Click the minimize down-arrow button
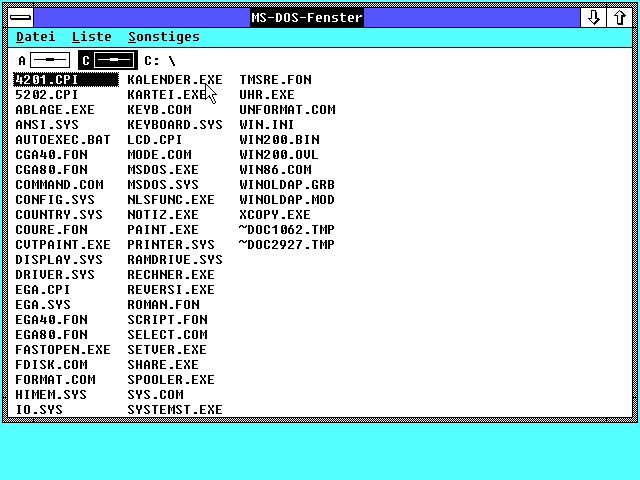The width and height of the screenshot is (640, 480). point(594,17)
